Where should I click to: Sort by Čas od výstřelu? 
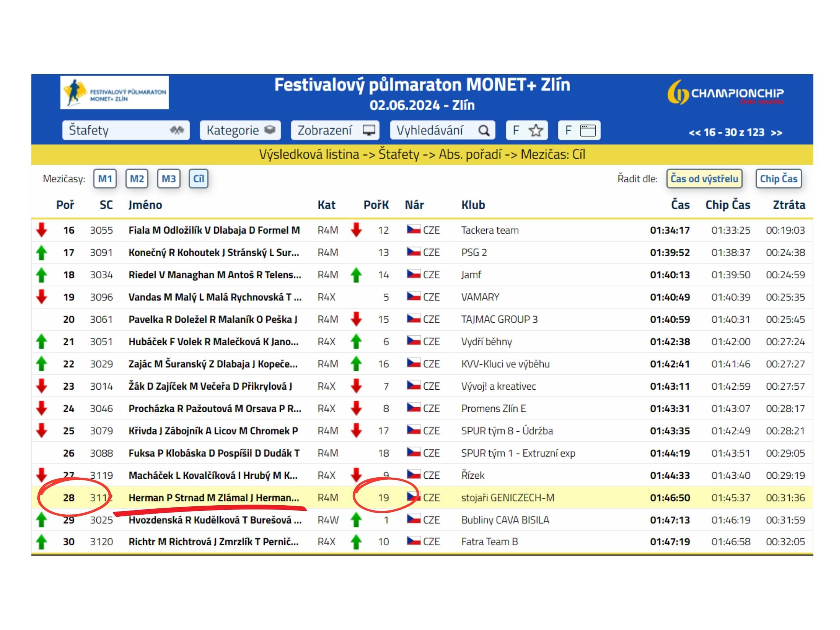coord(704,179)
